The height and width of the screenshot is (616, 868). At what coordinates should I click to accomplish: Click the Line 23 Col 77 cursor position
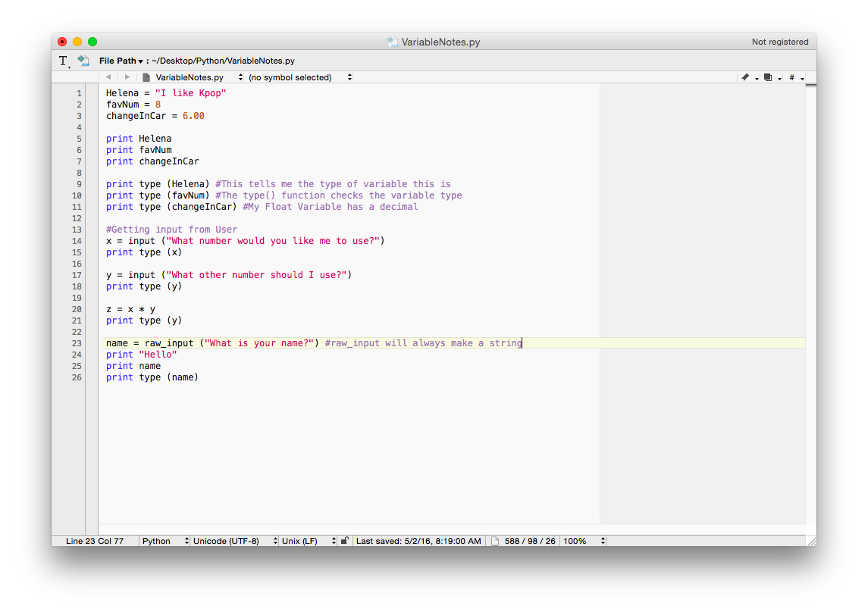(95, 541)
